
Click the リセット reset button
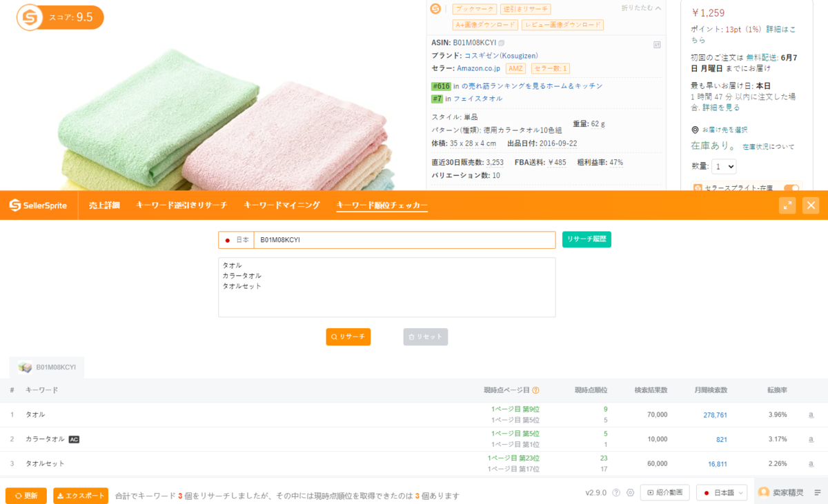[x=426, y=336]
